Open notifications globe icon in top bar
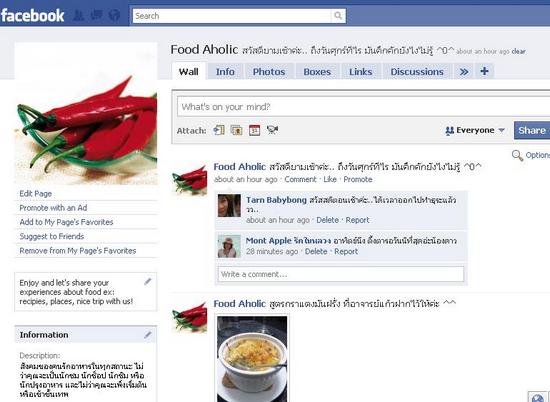This screenshot has width=550, height=402. 114,15
